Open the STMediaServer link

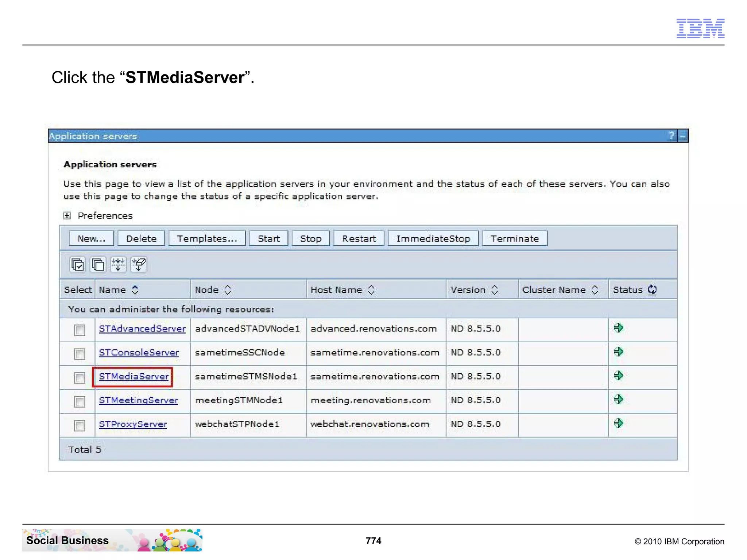134,376
